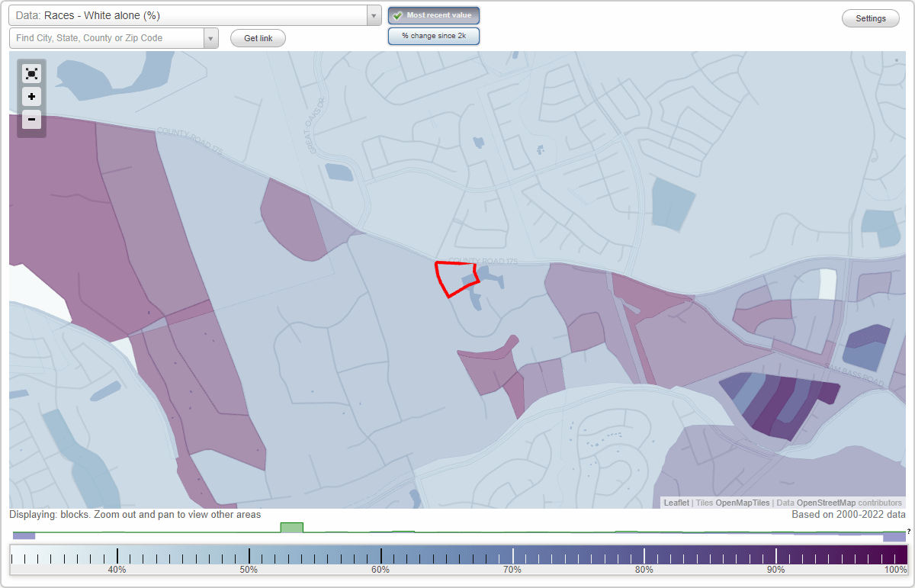
Task: Open the Settings button
Action: point(871,19)
